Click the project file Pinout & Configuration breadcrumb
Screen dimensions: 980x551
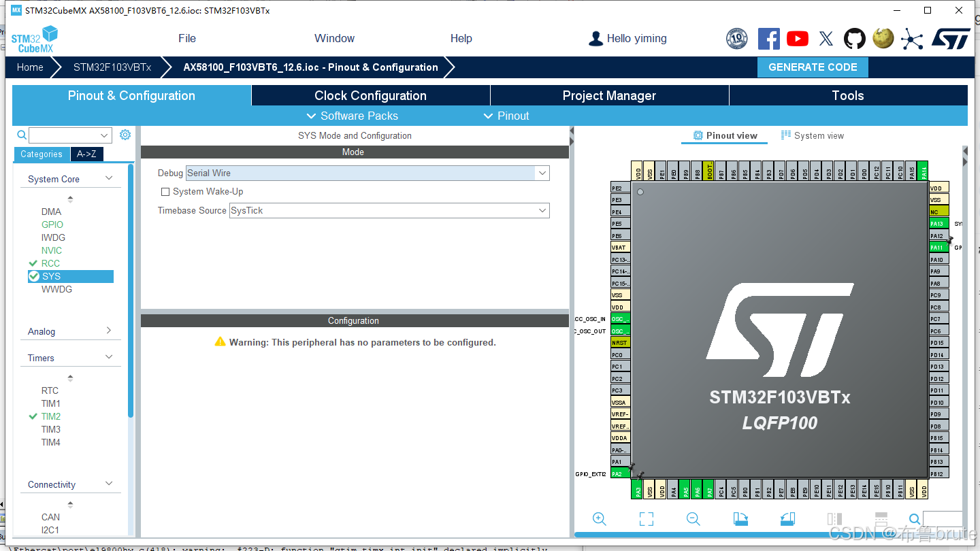pyautogui.click(x=310, y=67)
